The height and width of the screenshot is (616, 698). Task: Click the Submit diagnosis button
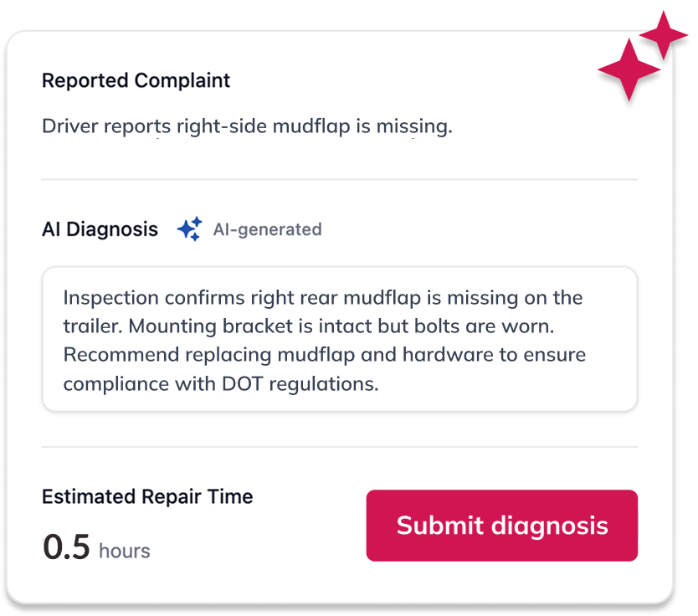pyautogui.click(x=501, y=526)
